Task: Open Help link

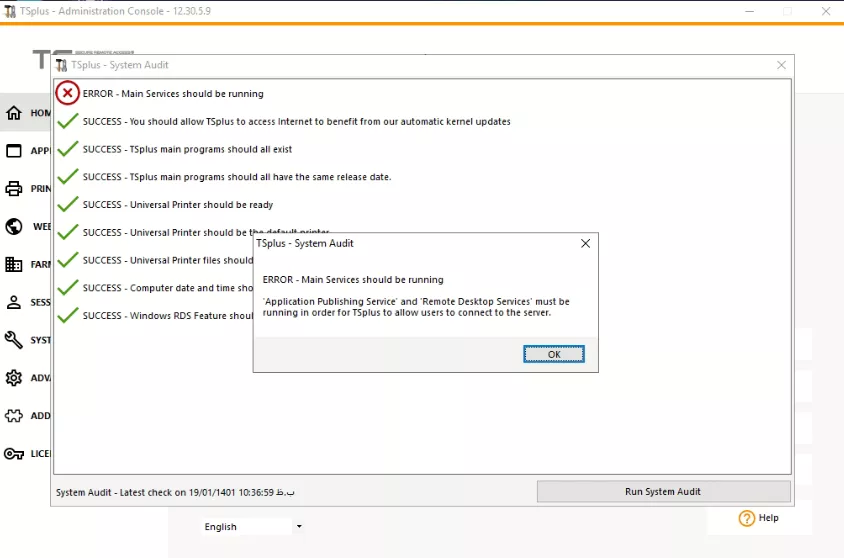Action: click(768, 518)
